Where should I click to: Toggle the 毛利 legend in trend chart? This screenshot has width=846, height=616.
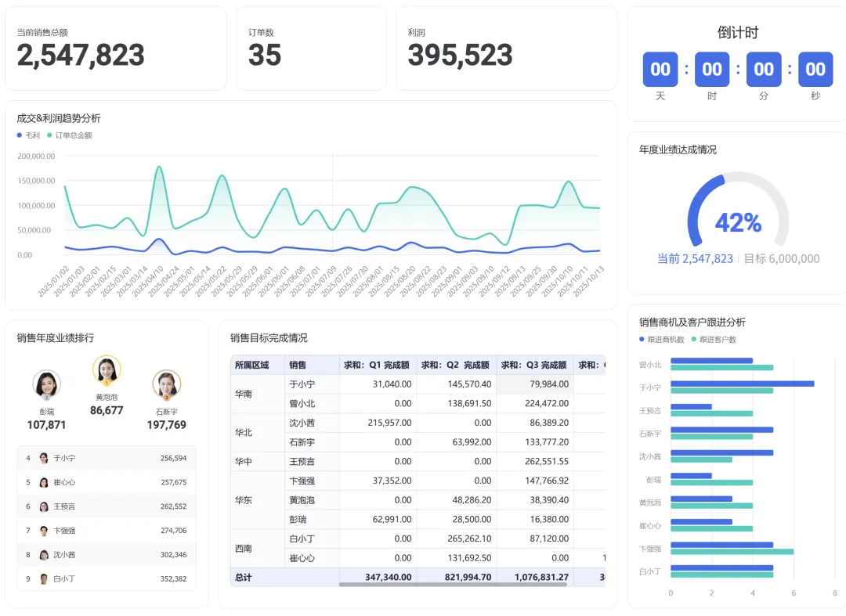click(29, 135)
